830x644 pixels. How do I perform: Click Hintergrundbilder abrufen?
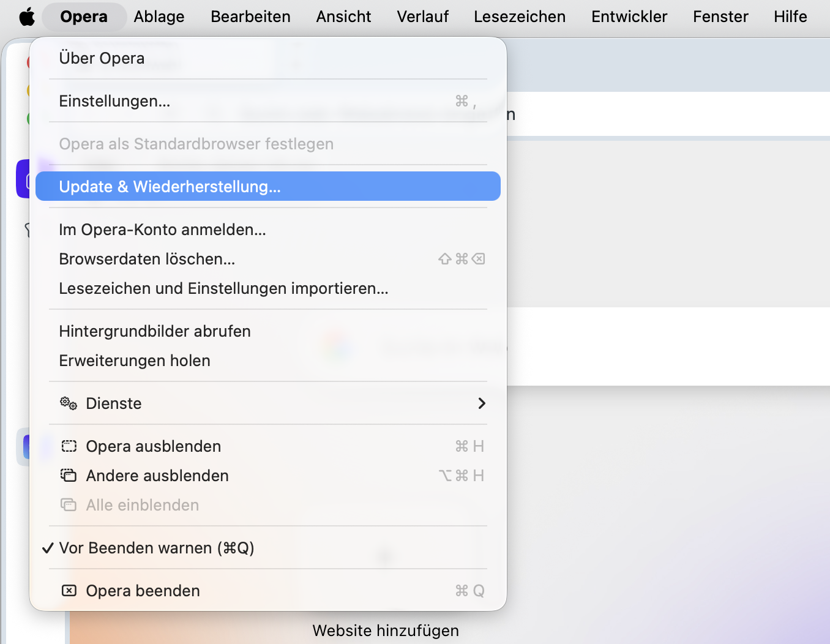click(x=268, y=331)
